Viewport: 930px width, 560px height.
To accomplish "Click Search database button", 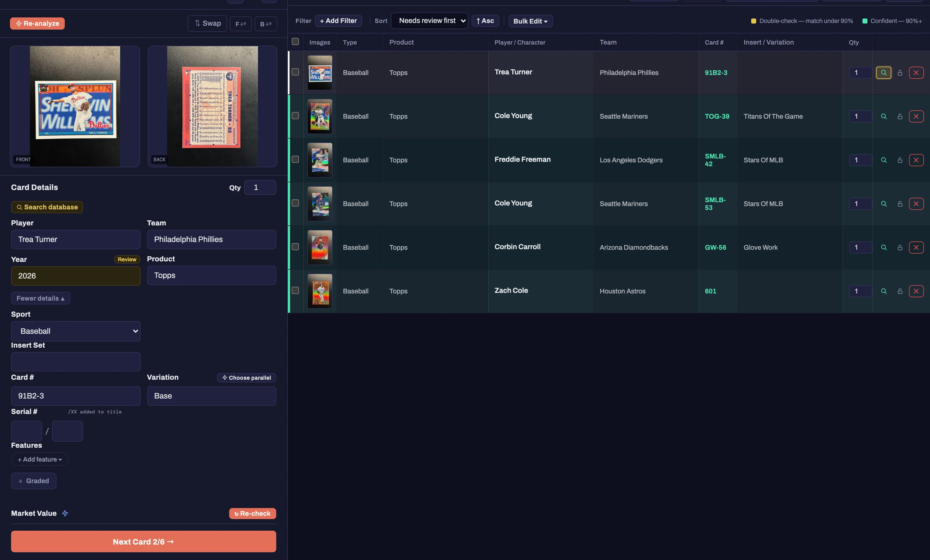I will 47,207.
